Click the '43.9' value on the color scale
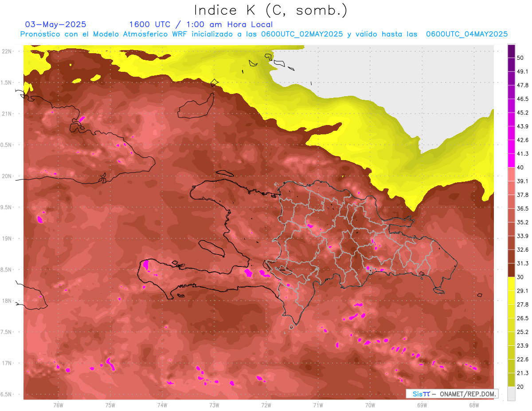 pos(523,126)
